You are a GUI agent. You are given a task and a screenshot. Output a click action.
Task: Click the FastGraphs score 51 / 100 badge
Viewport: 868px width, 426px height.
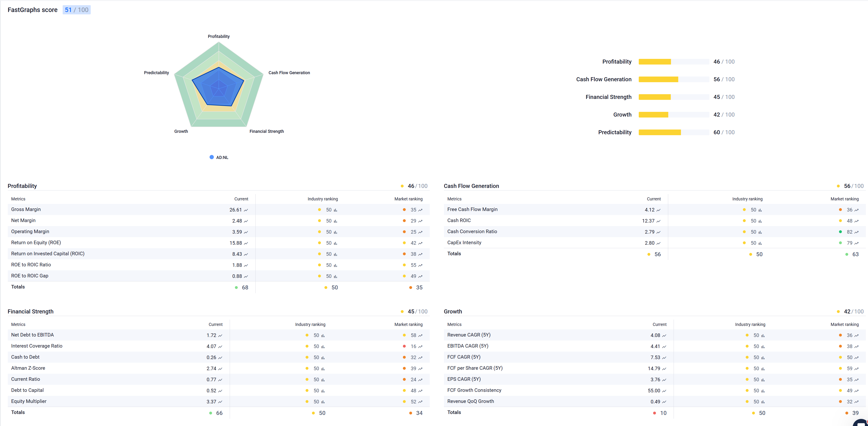[77, 10]
